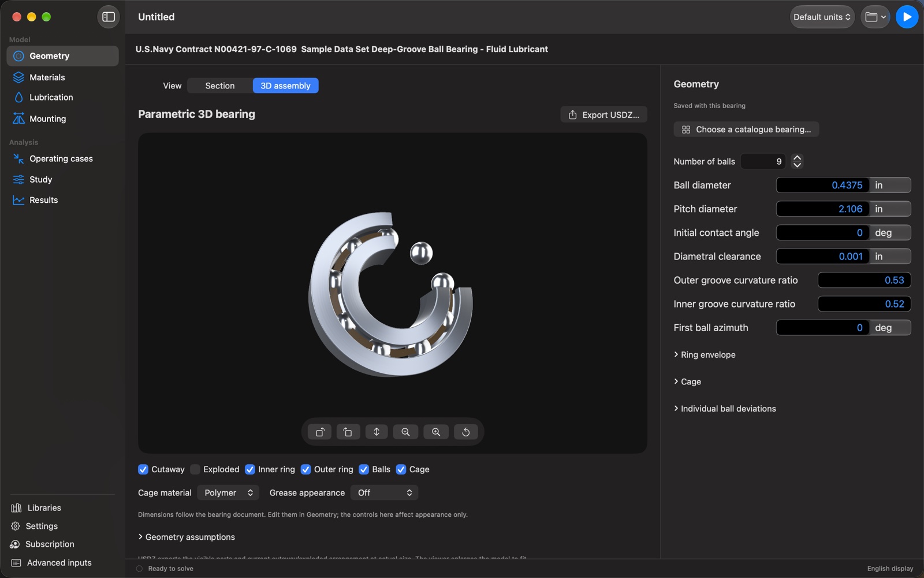Tilt the 3D view vertically
924x578 pixels.
(x=377, y=432)
